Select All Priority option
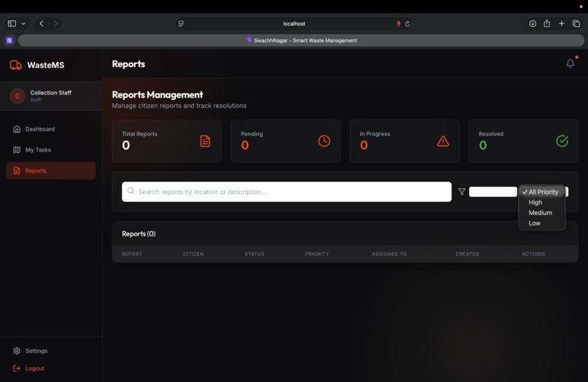The height and width of the screenshot is (382, 588). click(541, 192)
